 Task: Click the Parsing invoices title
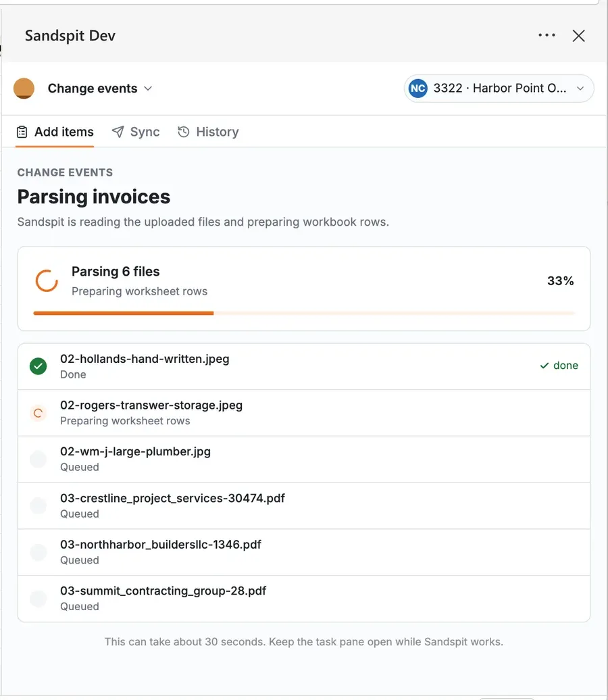click(x=94, y=197)
